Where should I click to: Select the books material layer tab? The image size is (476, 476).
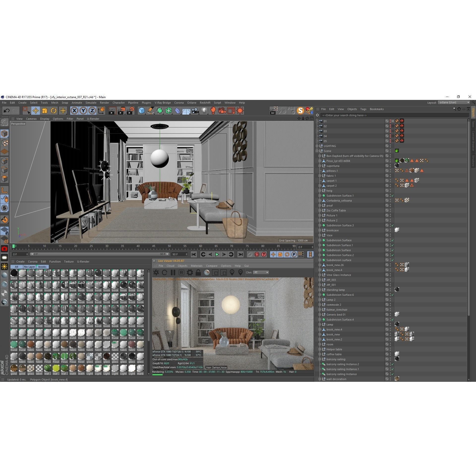42,267
